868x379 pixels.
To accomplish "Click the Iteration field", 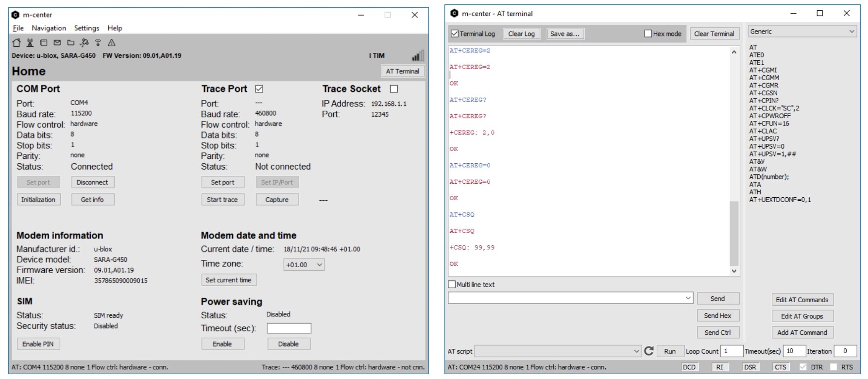I will 845,351.
